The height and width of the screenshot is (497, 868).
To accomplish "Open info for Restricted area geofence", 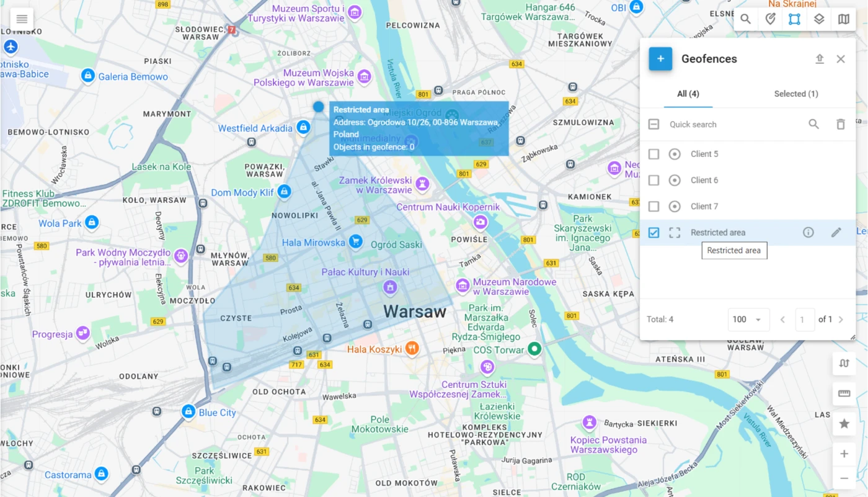I will tap(808, 233).
